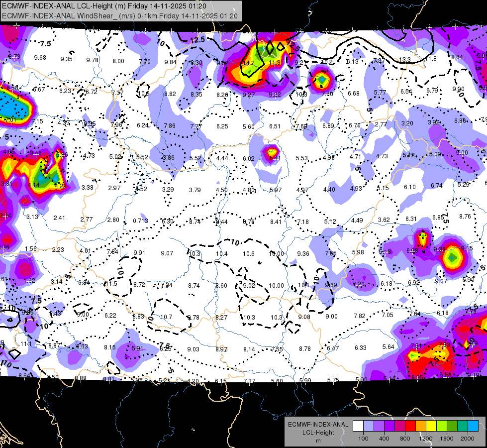
Task: Click the wind shear value 13.3
Action: (x=405, y=59)
